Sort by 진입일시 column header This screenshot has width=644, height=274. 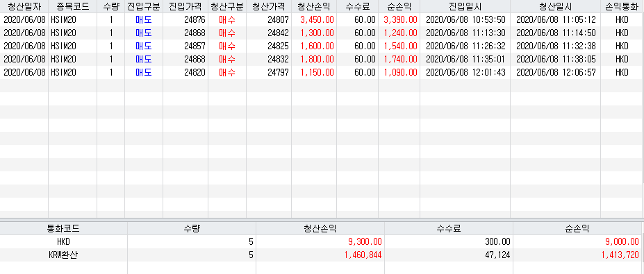coord(465,6)
